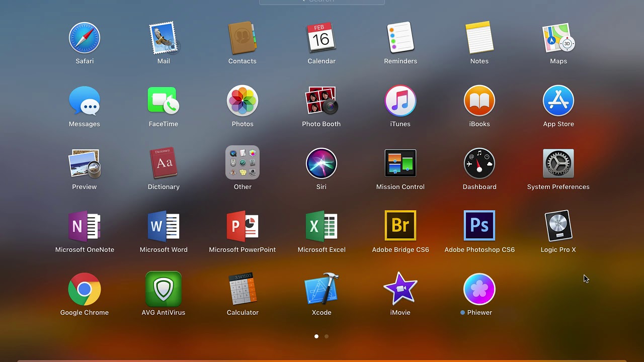This screenshot has width=644, height=362.
Task: Open iTunes from Launchpad
Action: [x=400, y=101]
